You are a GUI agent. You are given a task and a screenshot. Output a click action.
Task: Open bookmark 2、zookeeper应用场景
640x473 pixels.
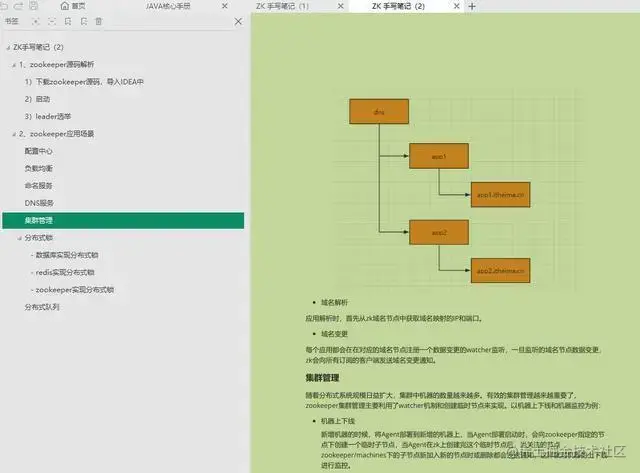(x=56, y=134)
